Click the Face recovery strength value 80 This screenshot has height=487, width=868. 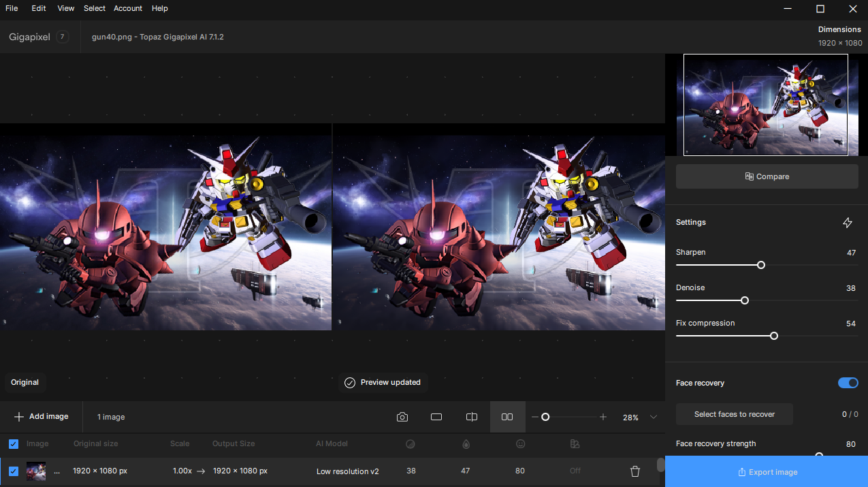851,444
